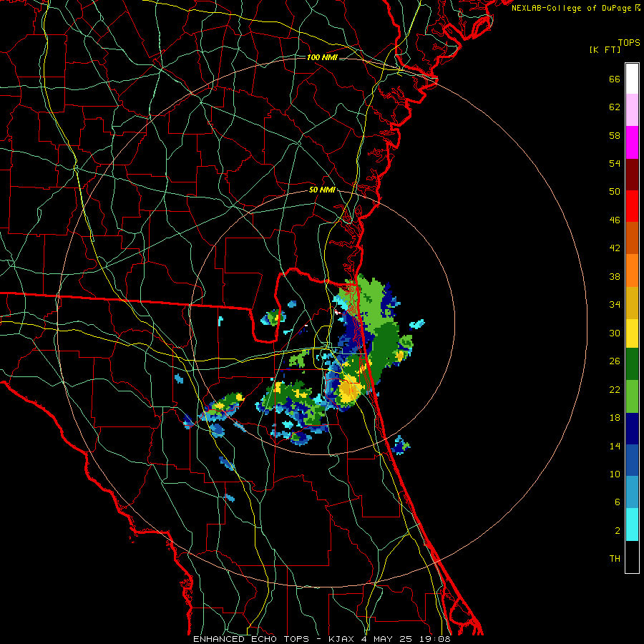Click the navy 22 kft legend swatch

[632, 429]
